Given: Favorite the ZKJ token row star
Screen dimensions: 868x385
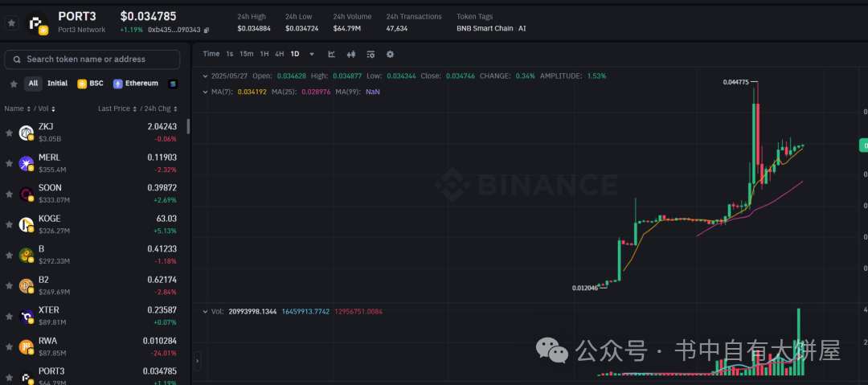Looking at the screenshot, I should (9, 133).
